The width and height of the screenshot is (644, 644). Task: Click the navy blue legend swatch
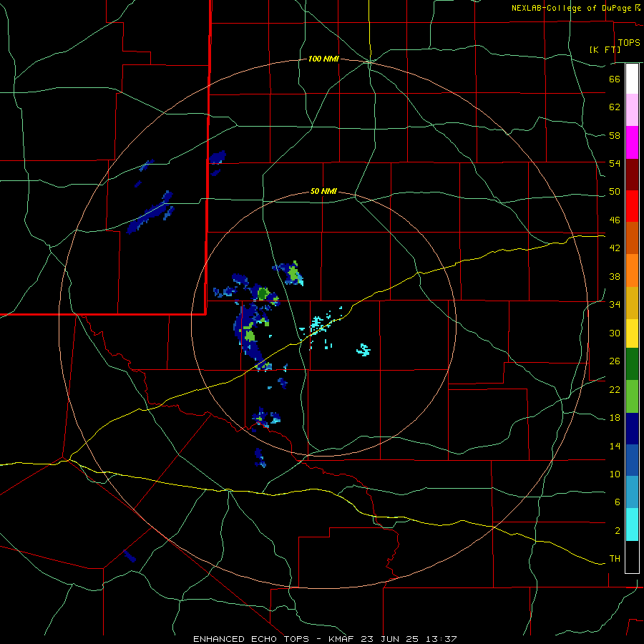pyautogui.click(x=632, y=429)
